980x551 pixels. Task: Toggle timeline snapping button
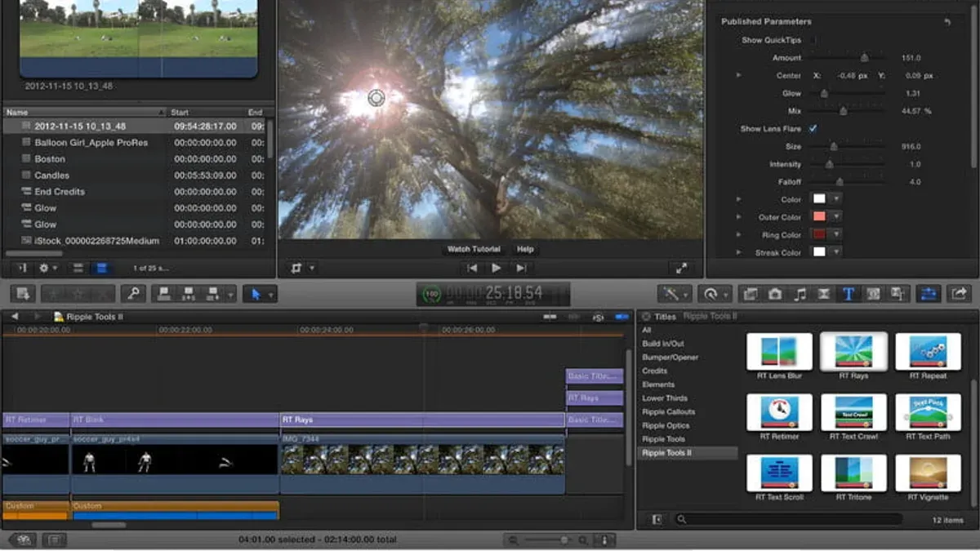coord(621,317)
